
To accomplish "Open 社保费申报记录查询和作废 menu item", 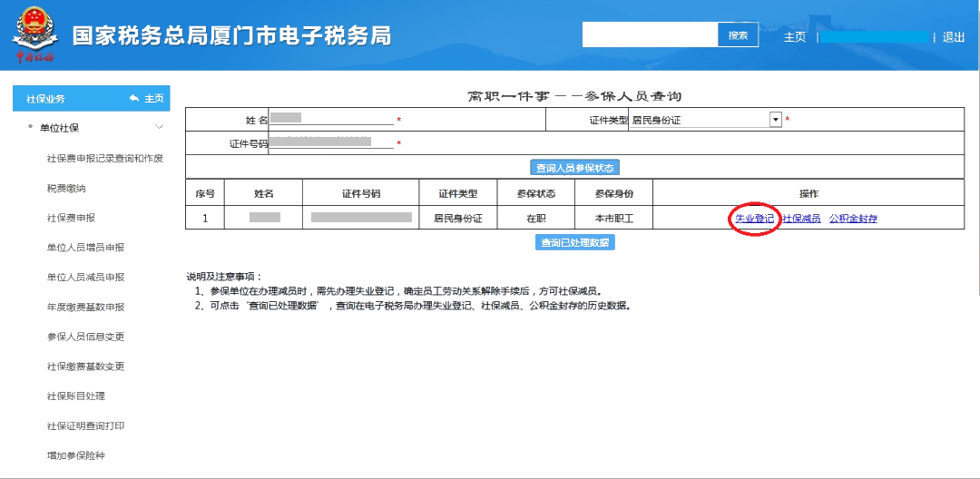I will 105,158.
